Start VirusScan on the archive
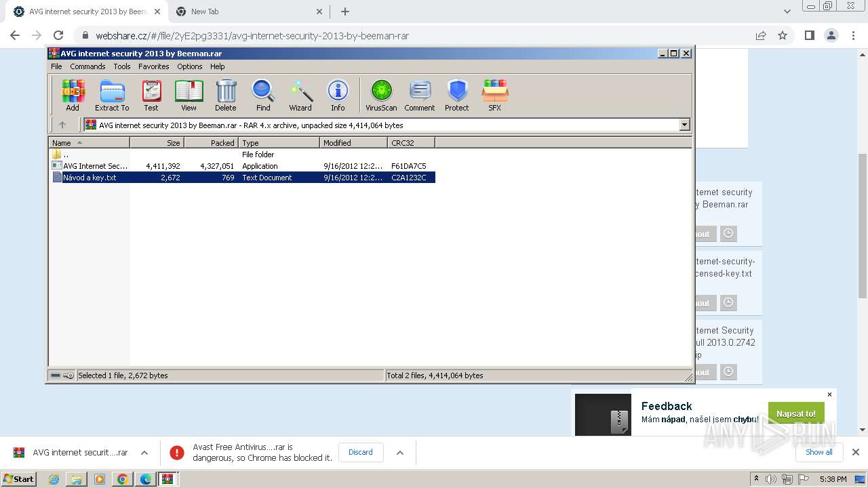 pos(381,95)
